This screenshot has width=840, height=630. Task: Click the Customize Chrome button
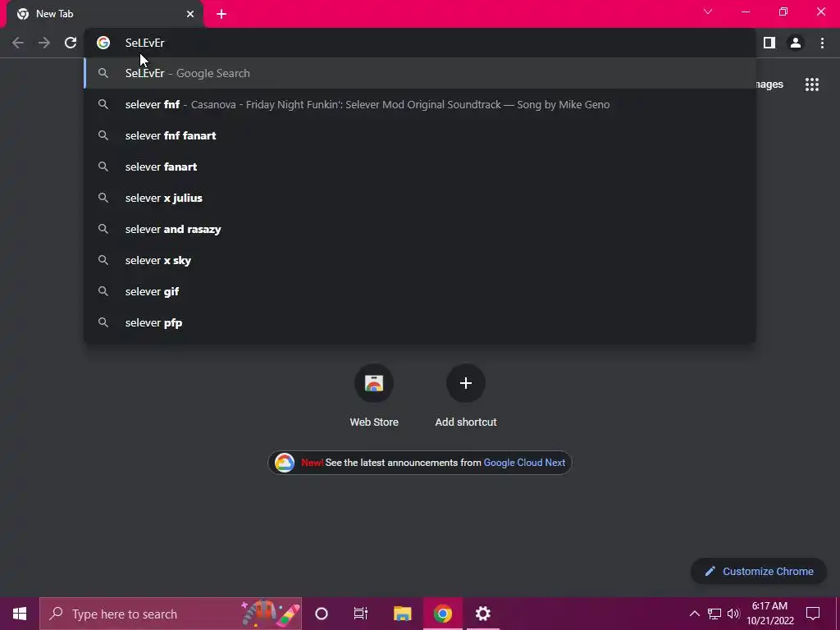(759, 571)
